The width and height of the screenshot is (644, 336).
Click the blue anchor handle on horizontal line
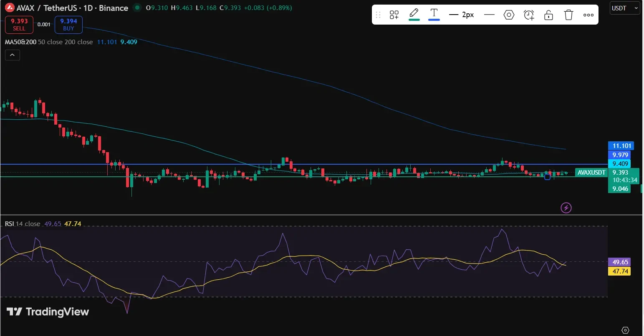(547, 177)
